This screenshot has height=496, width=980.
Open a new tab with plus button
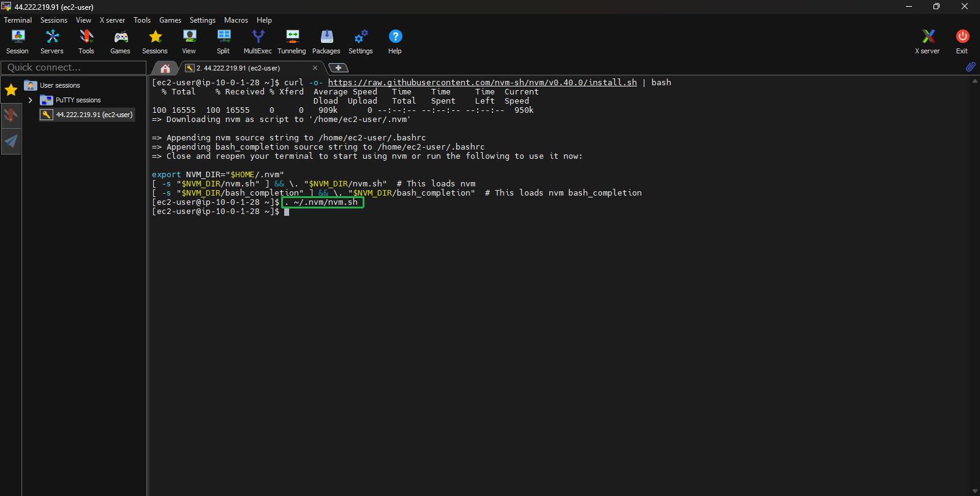338,68
